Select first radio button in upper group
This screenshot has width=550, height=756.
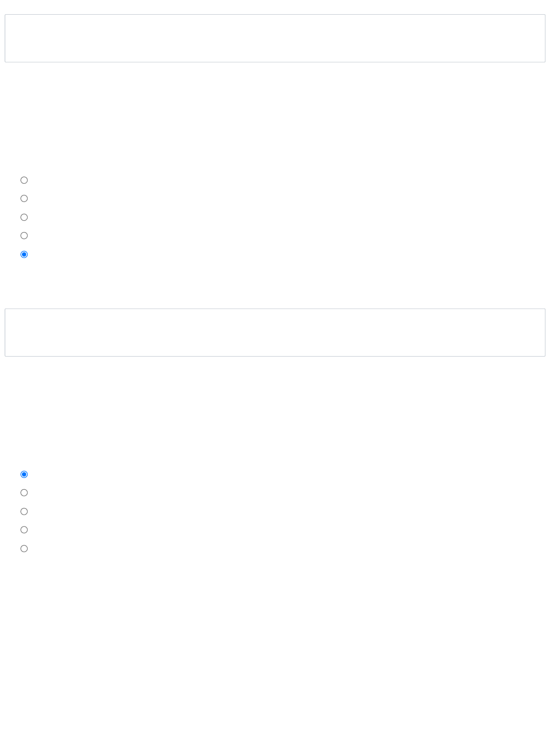coord(24,180)
